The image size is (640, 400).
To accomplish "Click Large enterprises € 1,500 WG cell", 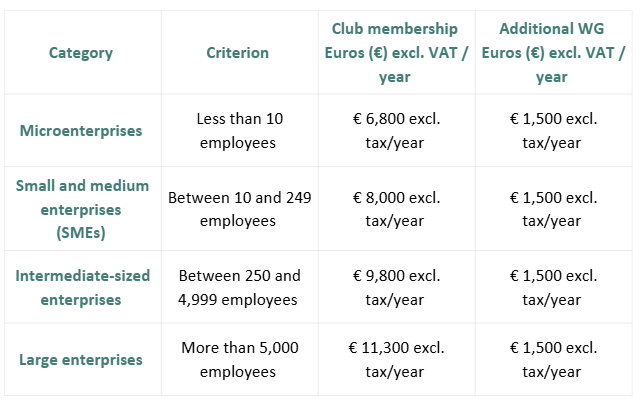I will (x=552, y=360).
